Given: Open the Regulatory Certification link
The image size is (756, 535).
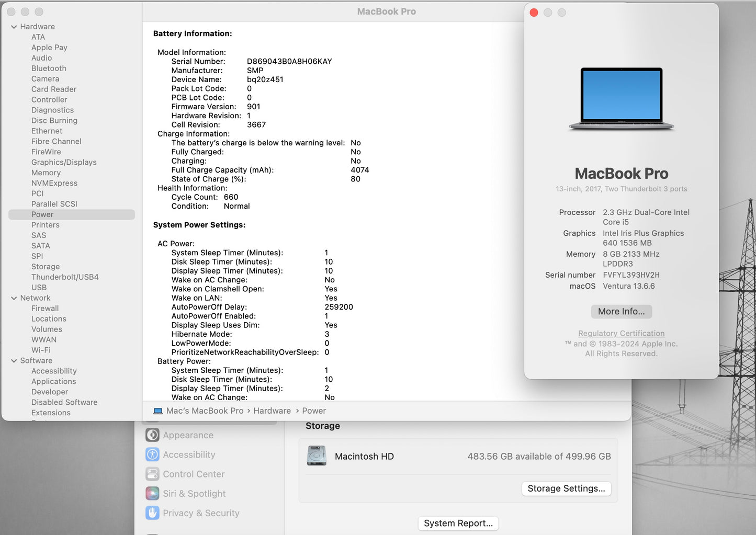Looking at the screenshot, I should pos(621,333).
